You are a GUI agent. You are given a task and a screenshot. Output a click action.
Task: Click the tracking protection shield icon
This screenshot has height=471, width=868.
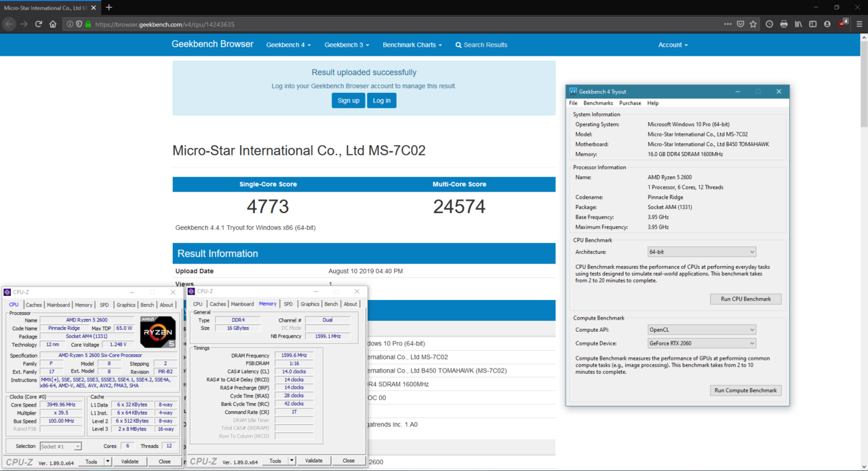click(79, 24)
